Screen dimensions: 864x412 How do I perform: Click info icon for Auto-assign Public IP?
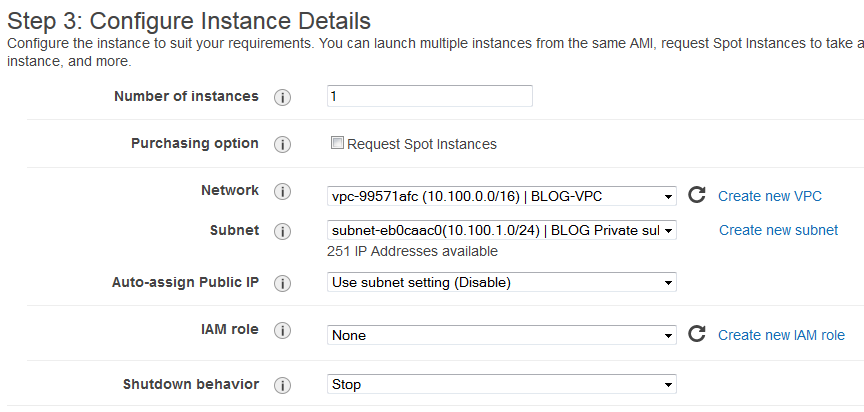coord(282,284)
